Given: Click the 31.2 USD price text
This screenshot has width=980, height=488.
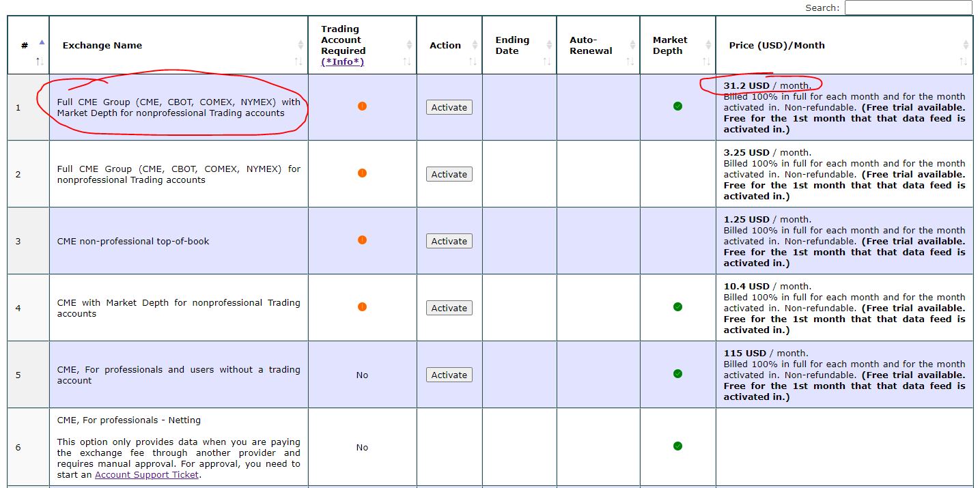Looking at the screenshot, I should point(746,85).
